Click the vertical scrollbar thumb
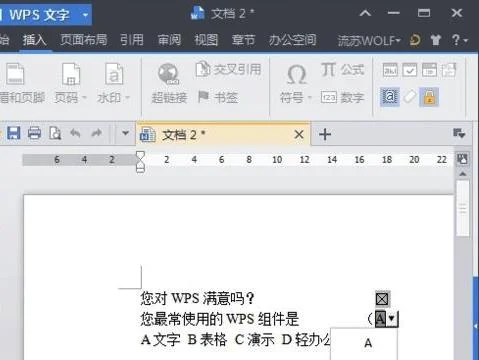 (463, 209)
